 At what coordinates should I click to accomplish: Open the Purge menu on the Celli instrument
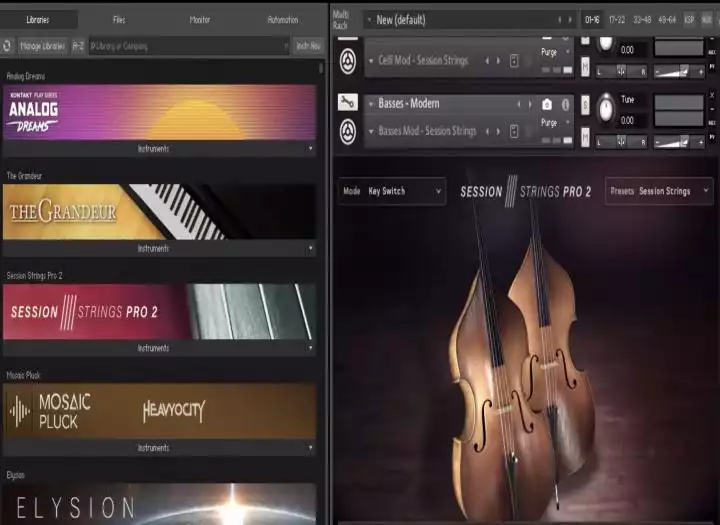555,52
